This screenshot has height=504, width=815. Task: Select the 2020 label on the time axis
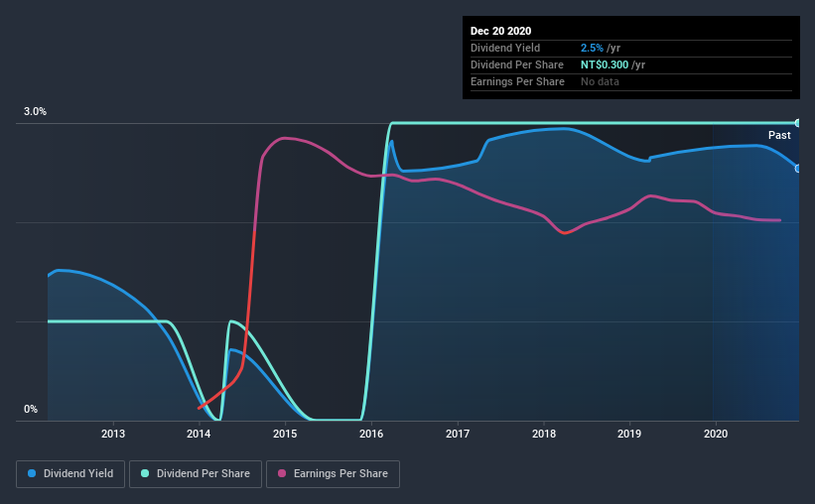(x=716, y=434)
